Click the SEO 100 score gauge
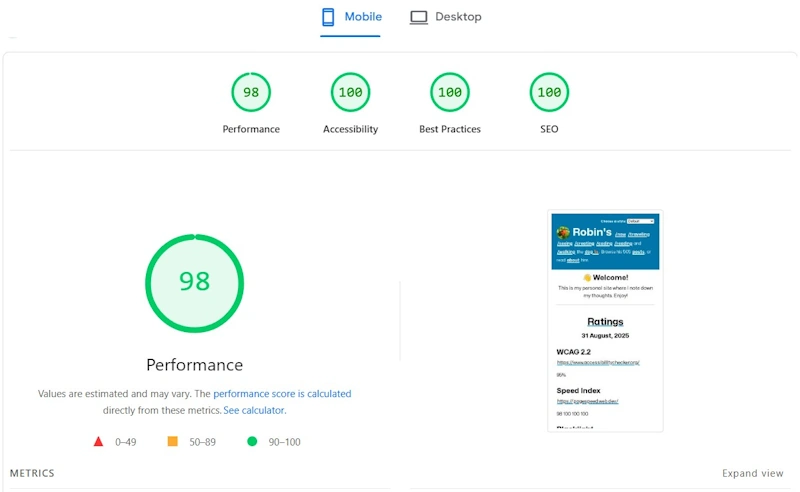The height and width of the screenshot is (492, 800). pyautogui.click(x=549, y=93)
